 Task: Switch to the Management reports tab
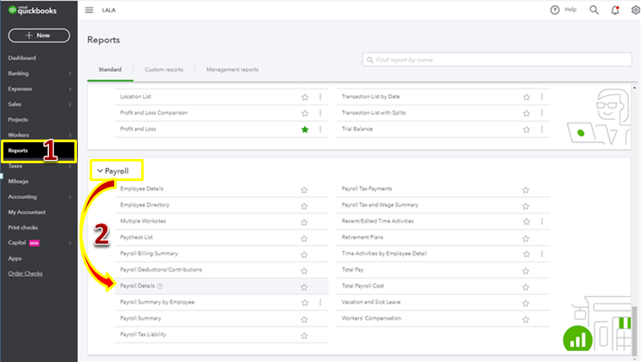point(232,69)
